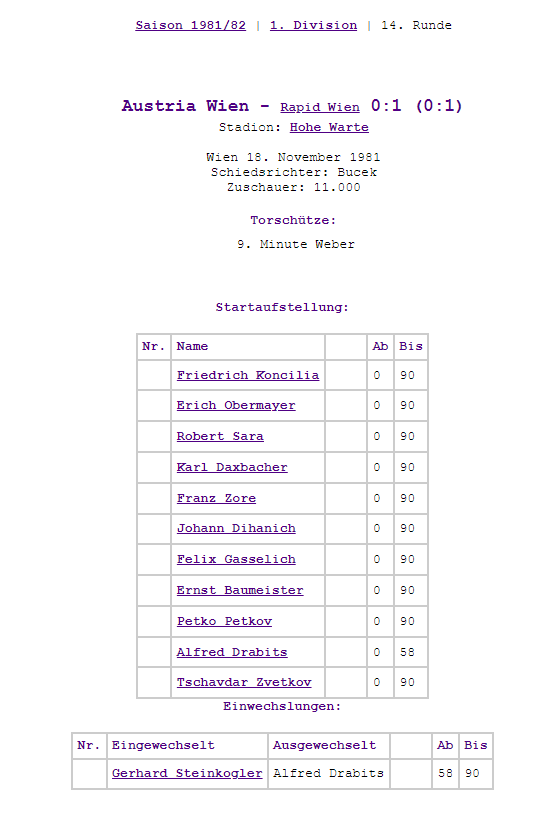Click the Eingewechselt column header

coord(163,745)
